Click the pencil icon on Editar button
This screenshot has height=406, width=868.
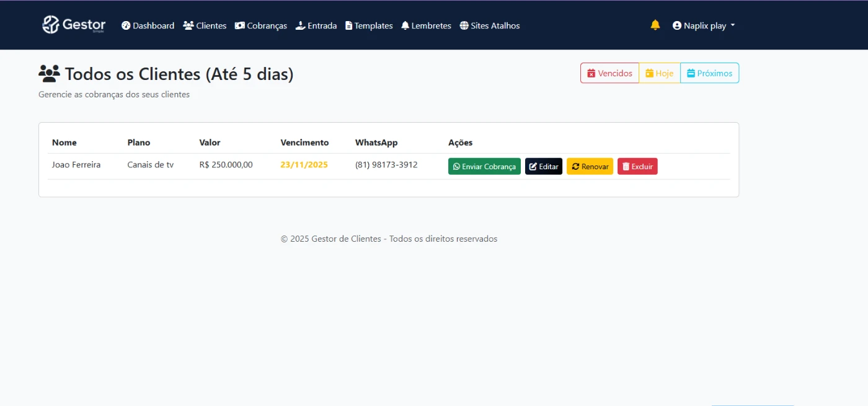533,167
